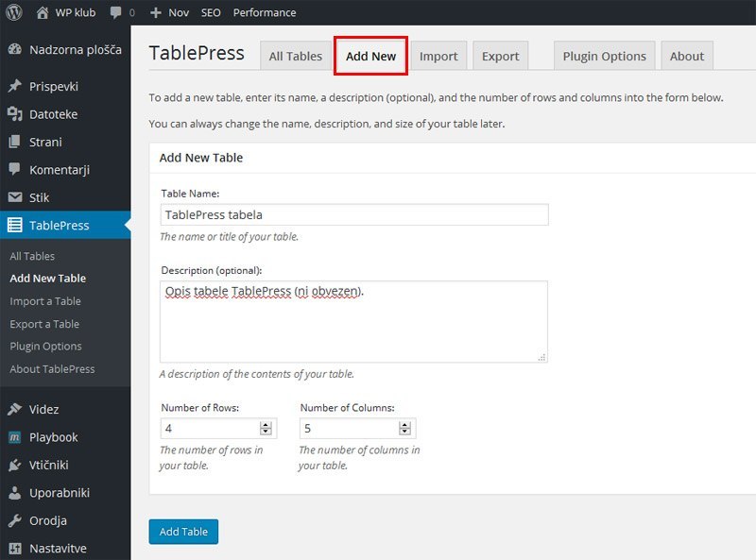Open the Import tab
This screenshot has width=756, height=560.
pyautogui.click(x=438, y=56)
